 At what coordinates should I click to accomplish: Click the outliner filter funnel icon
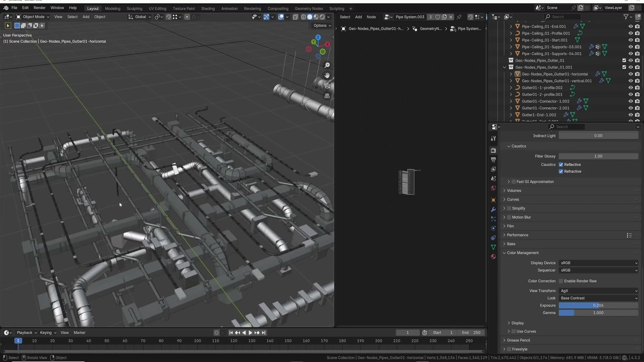626,17
